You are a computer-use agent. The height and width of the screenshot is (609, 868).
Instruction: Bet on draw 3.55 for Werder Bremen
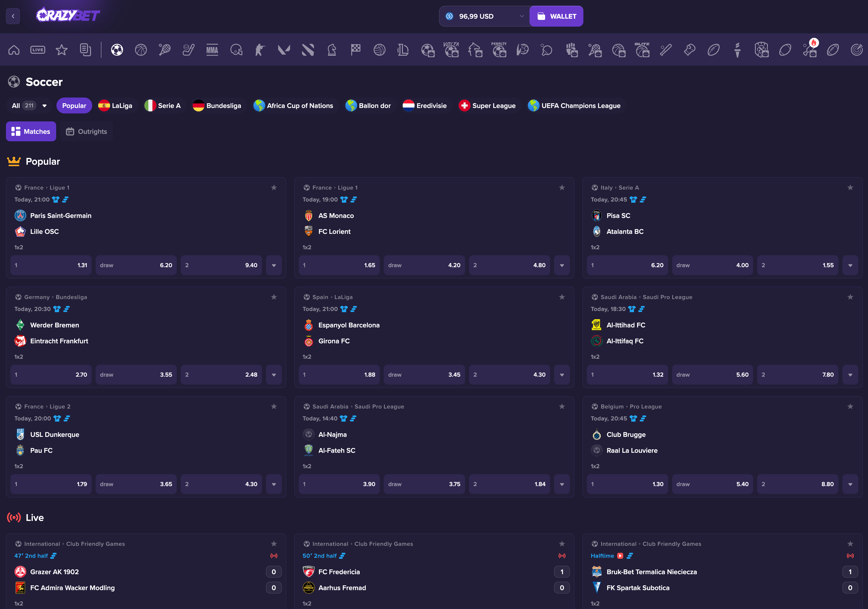click(x=136, y=375)
